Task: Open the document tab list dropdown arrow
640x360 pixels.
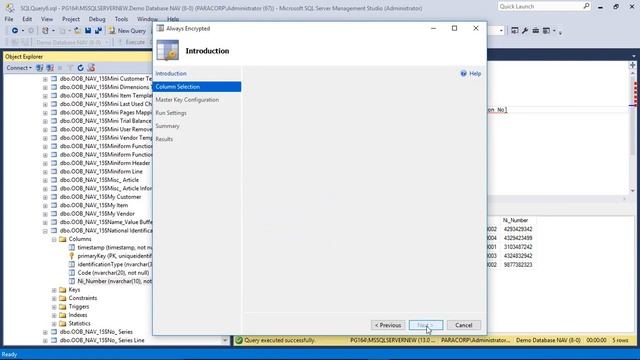Action: (634, 56)
